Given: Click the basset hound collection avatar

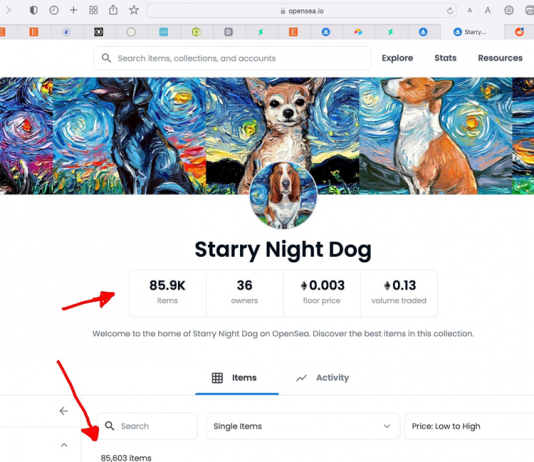Looking at the screenshot, I should coord(283,195).
